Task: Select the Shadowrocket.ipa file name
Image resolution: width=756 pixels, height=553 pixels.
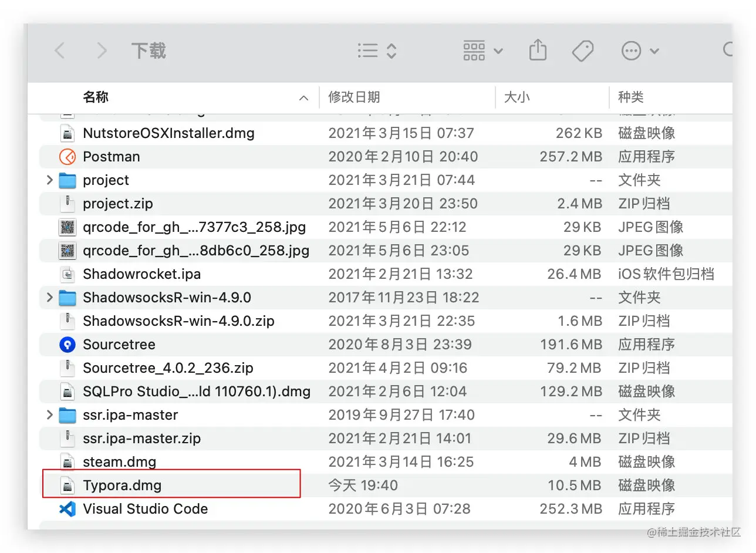Action: pos(141,274)
